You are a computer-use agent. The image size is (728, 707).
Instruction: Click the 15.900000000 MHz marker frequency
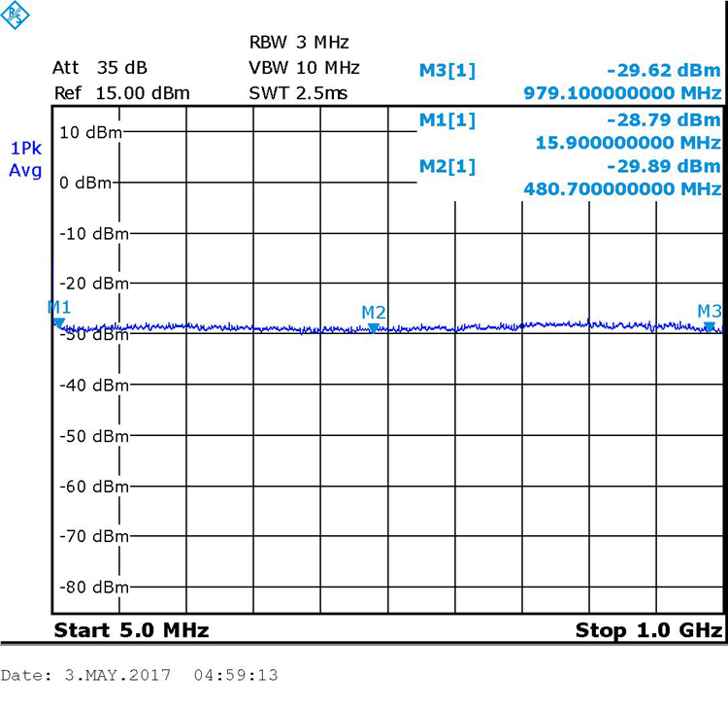coord(628,142)
